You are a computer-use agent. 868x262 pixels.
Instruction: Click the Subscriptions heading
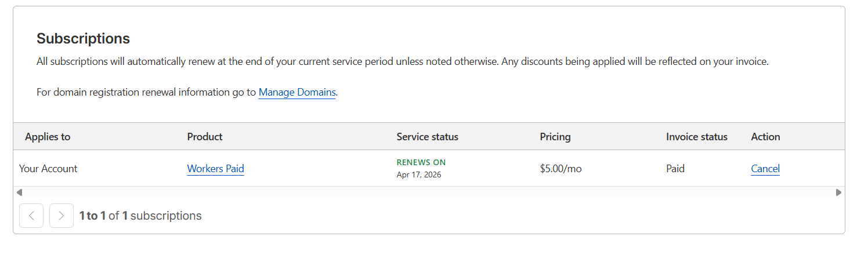(83, 39)
